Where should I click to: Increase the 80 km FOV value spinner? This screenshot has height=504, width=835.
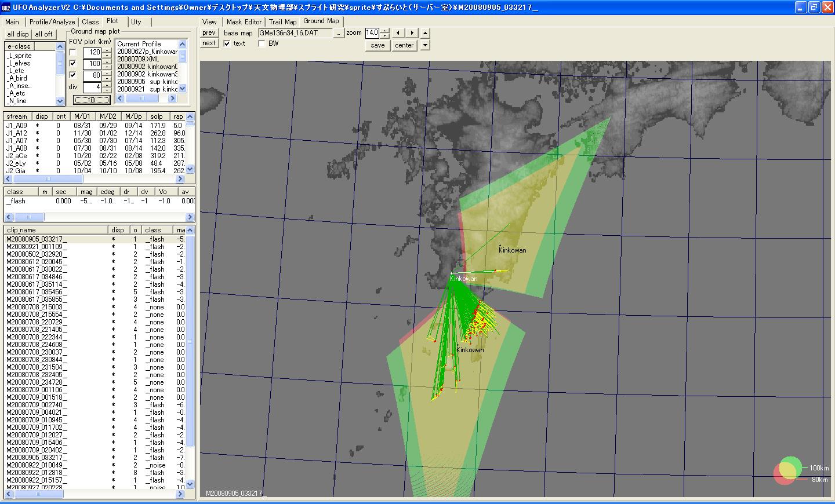pos(107,73)
